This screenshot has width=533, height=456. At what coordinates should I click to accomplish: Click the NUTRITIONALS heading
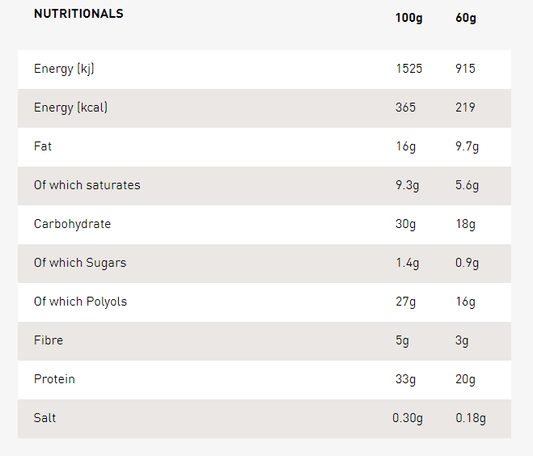(x=79, y=14)
